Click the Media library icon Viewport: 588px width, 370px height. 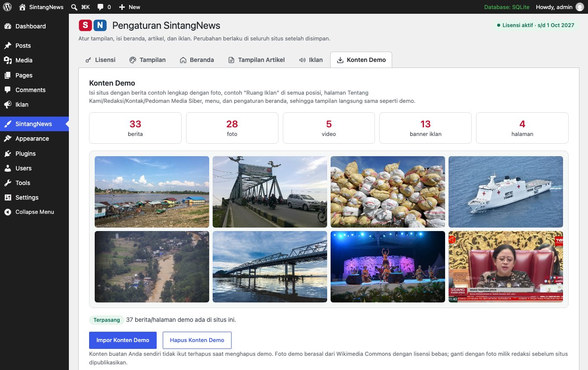point(8,60)
